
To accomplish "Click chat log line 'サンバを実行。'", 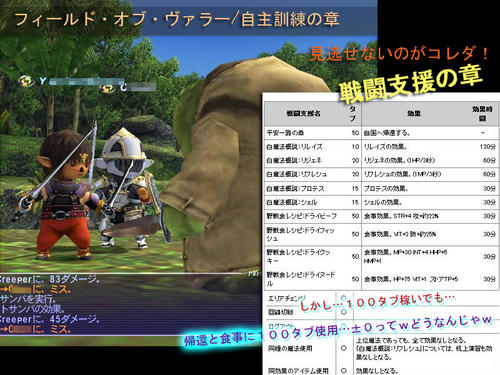I will [28, 299].
